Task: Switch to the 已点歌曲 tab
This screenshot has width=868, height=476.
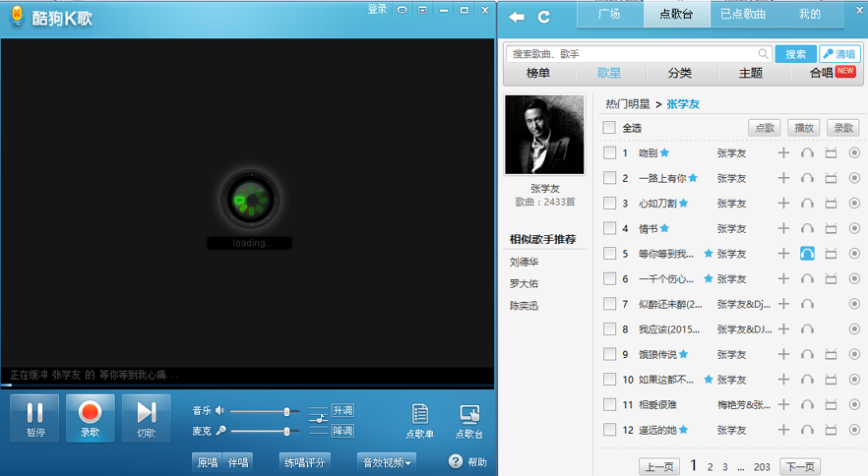Action: click(x=743, y=14)
